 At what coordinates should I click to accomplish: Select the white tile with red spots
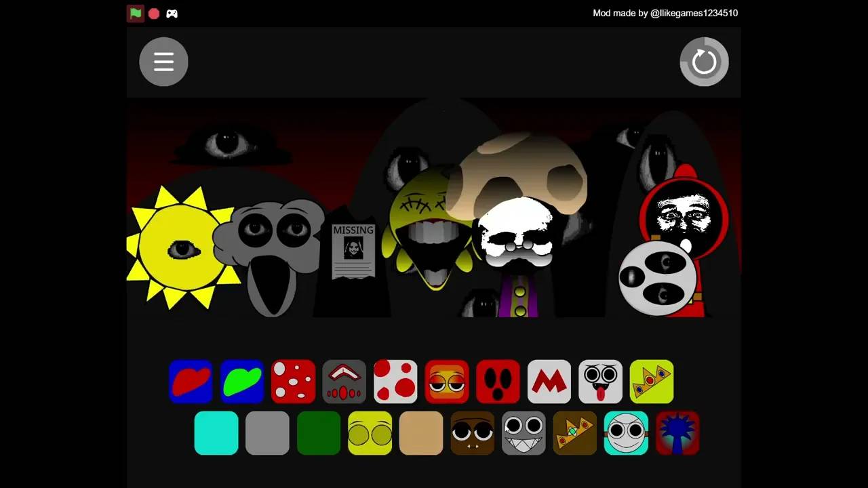pos(395,382)
